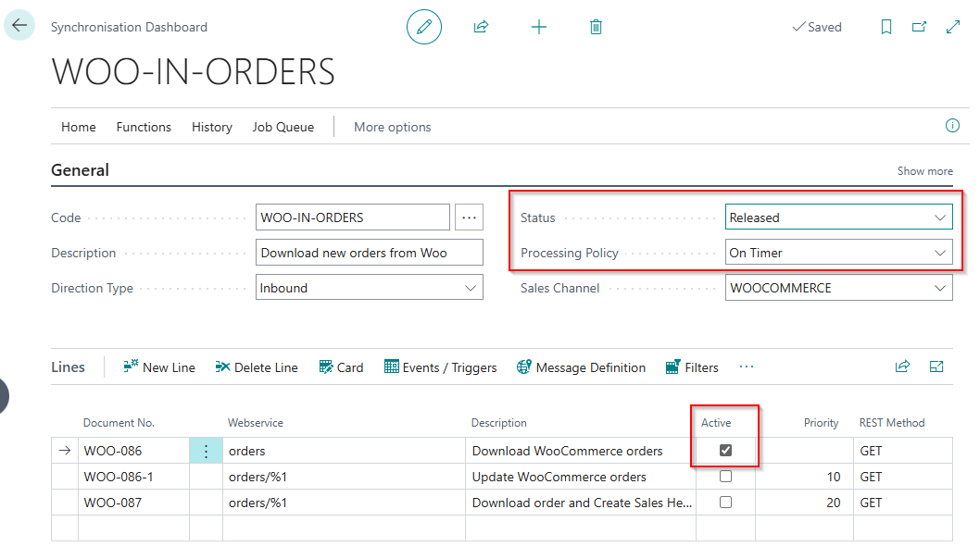Show more Lines actions ellipsis
980x559 pixels.
pyautogui.click(x=747, y=366)
